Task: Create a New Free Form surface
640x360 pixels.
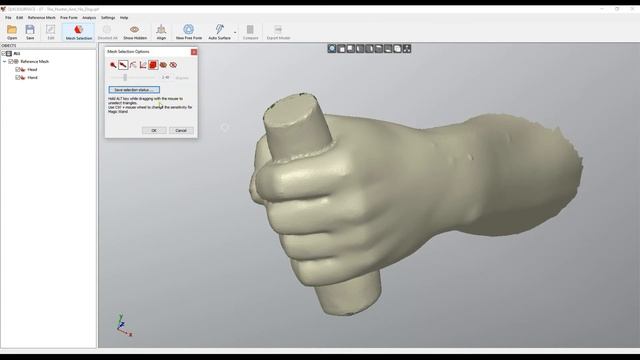Action: (189, 32)
